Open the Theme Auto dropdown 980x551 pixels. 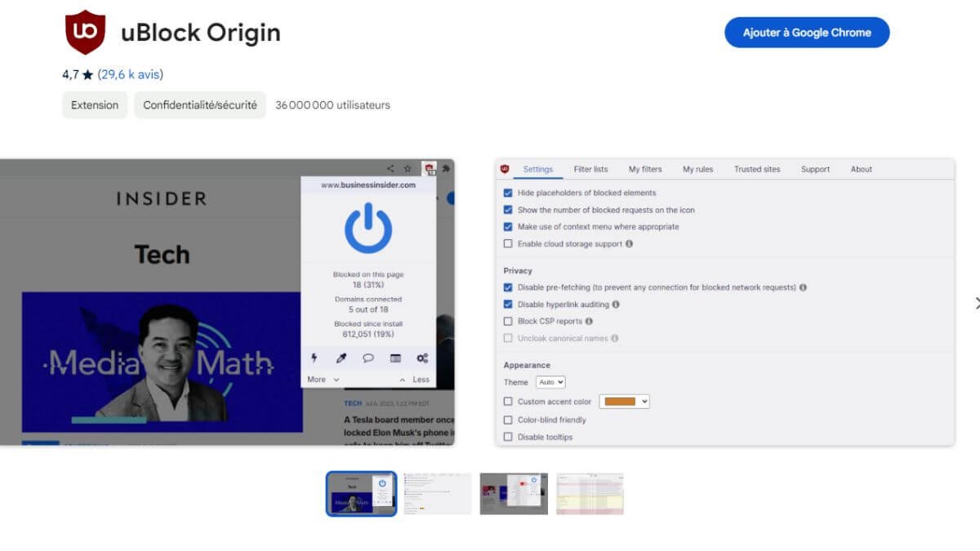point(550,382)
